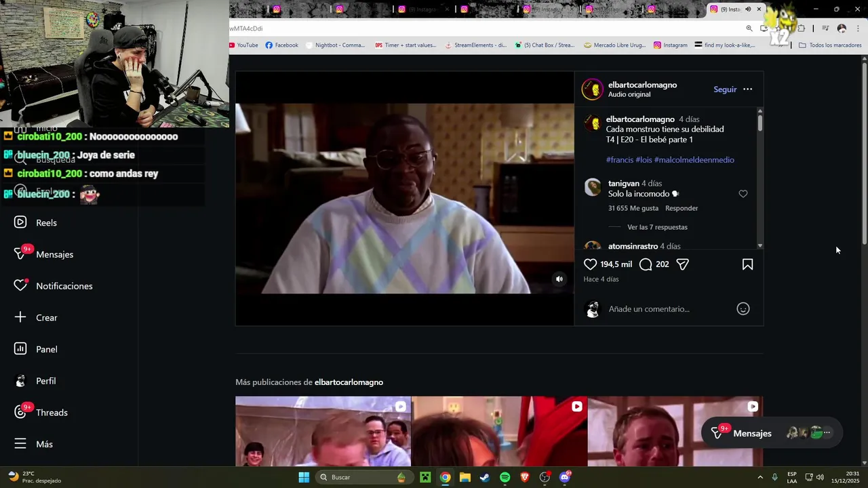Open the Audio original link
The height and width of the screenshot is (488, 868).
tap(629, 95)
